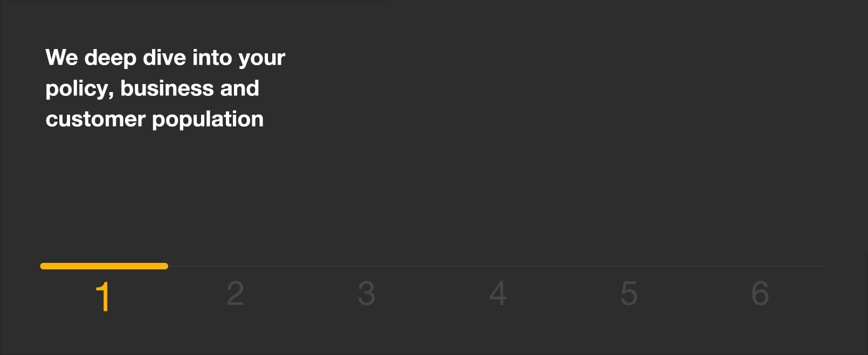Click the word 'We' in heading
The height and width of the screenshot is (355, 868).
[x=62, y=57]
